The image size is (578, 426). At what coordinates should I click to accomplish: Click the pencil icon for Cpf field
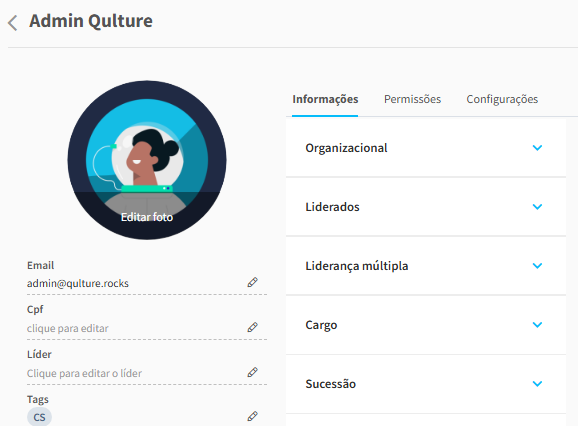[253, 327]
